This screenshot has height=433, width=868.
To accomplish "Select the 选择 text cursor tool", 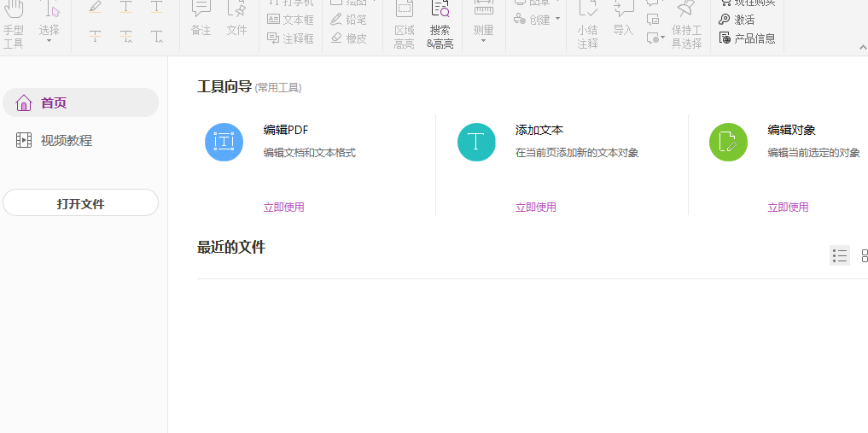I will 49,16.
